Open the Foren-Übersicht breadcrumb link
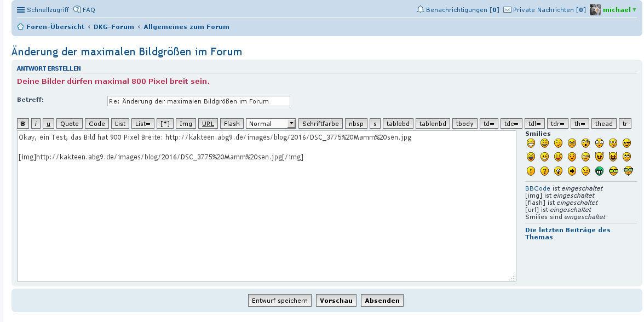Viewport: 644px width, 322px height. [x=55, y=26]
